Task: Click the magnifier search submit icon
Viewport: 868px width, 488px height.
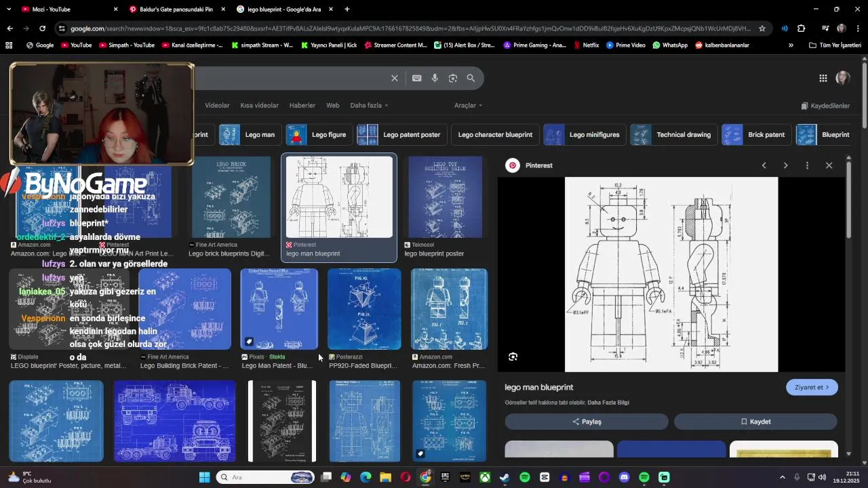Action: click(x=471, y=78)
